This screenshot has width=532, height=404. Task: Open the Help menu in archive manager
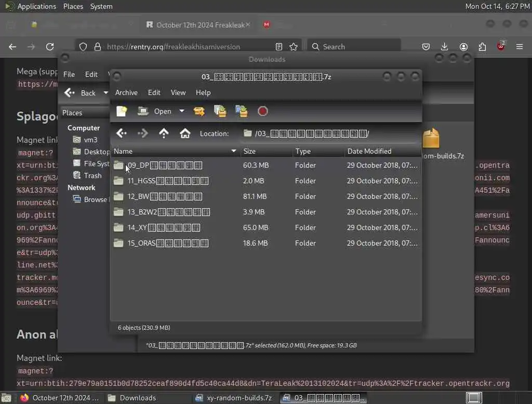tap(203, 92)
